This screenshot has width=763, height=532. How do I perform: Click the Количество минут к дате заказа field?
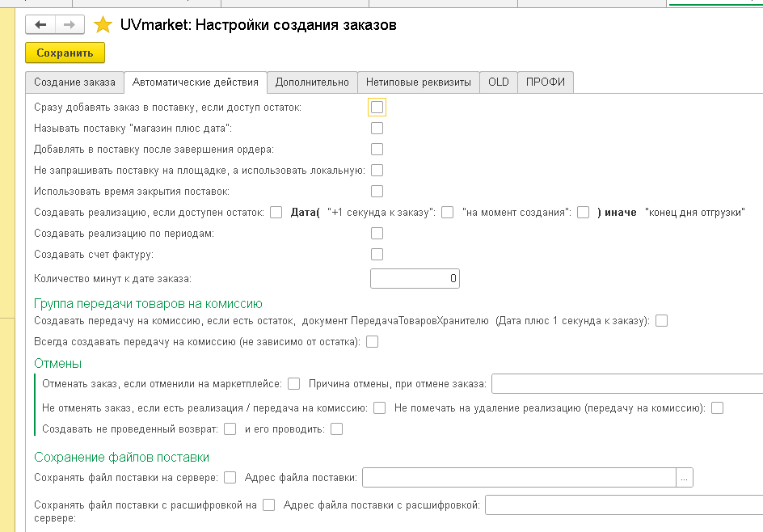click(415, 278)
